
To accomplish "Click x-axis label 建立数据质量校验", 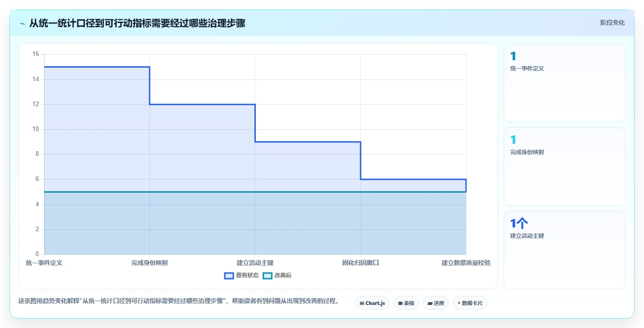I will pyautogui.click(x=466, y=263).
